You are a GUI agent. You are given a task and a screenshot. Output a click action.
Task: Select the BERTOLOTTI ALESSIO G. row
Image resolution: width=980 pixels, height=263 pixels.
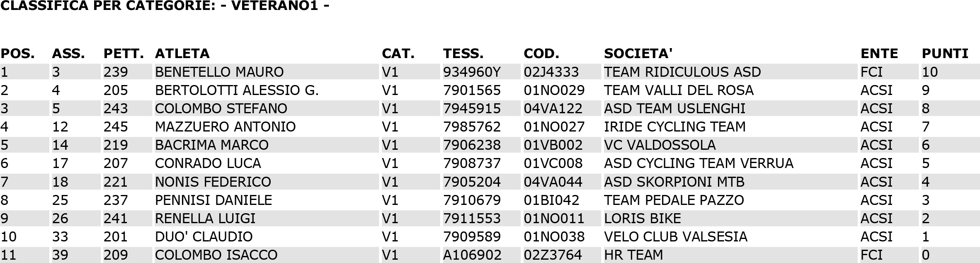pyautogui.click(x=490, y=90)
